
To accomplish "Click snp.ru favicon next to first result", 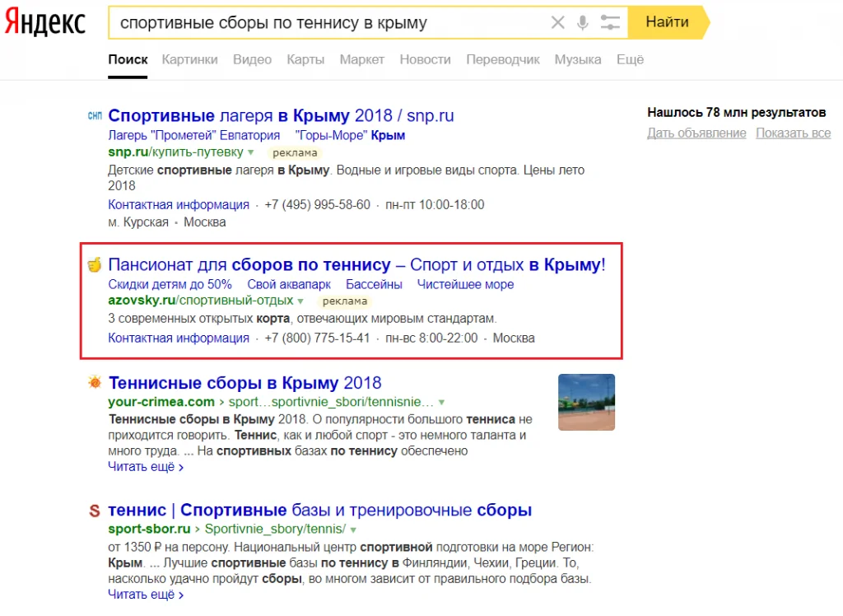I will (x=95, y=116).
